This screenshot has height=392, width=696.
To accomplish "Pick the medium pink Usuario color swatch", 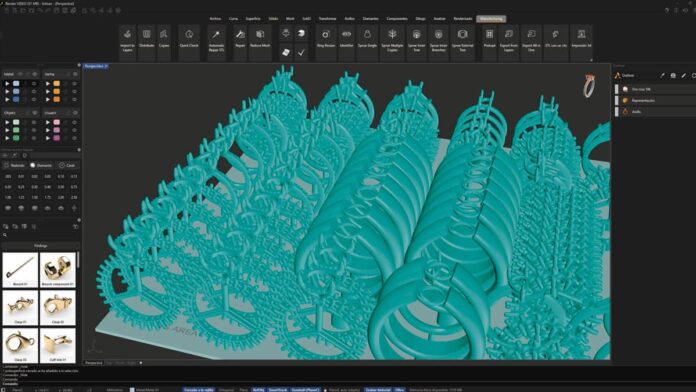I will coord(56,130).
